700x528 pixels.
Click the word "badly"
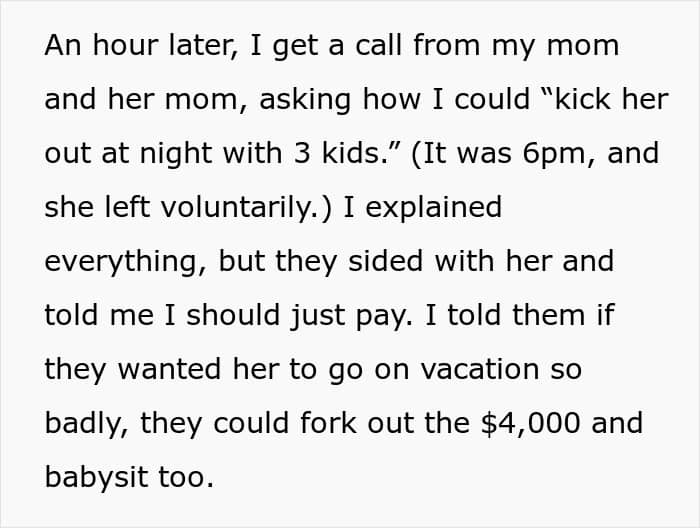coord(84,423)
